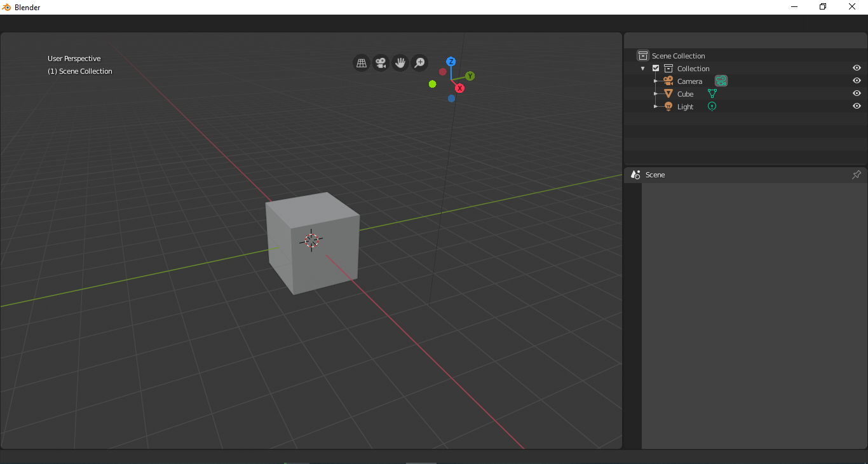The height and width of the screenshot is (464, 868).
Task: Click the 3D cursor on the cube
Action: pyautogui.click(x=311, y=240)
